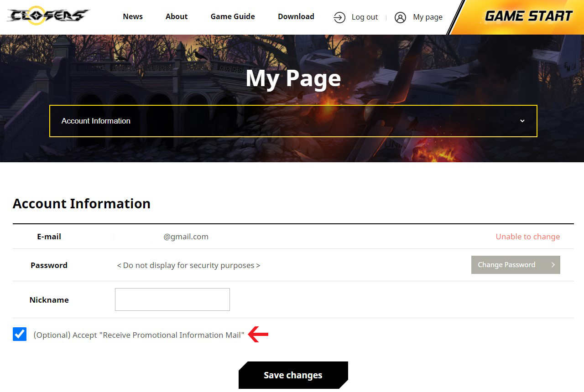Viewport: 584px width, 392px height.
Task: Open the Game Guide menu
Action: pos(233,16)
